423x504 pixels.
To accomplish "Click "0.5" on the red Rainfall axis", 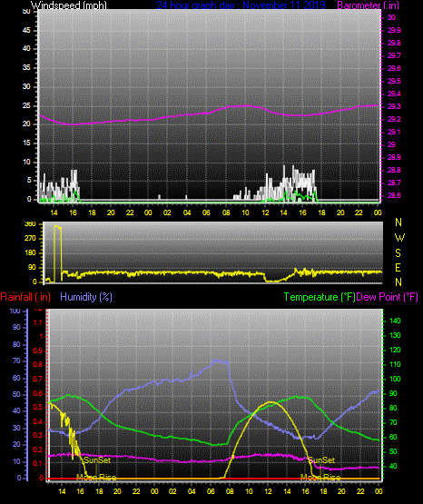I will coord(38,407).
